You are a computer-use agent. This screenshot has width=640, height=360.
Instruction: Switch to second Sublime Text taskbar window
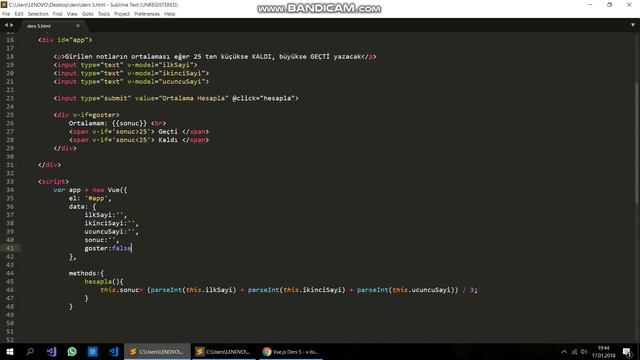coord(224,351)
